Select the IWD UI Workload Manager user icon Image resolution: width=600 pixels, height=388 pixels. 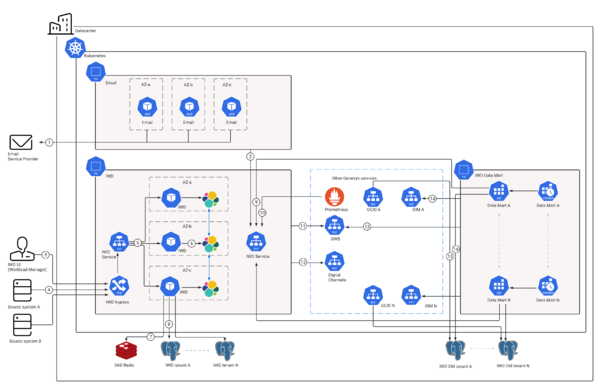pos(22,249)
